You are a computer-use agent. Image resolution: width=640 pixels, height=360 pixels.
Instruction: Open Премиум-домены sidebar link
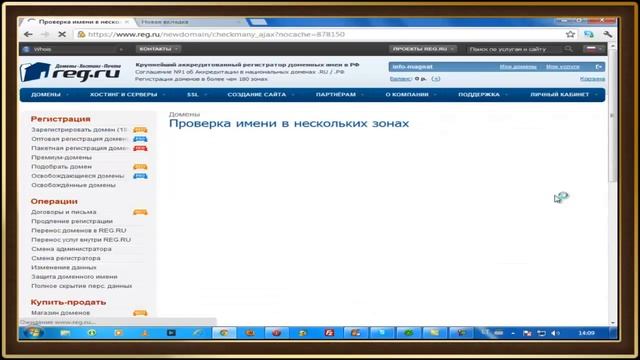pos(62,157)
